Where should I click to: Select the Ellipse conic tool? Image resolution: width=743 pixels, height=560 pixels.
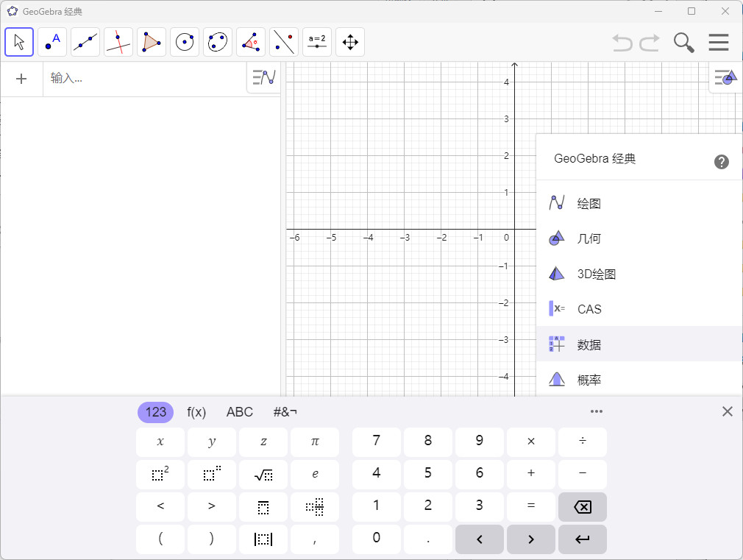(218, 42)
